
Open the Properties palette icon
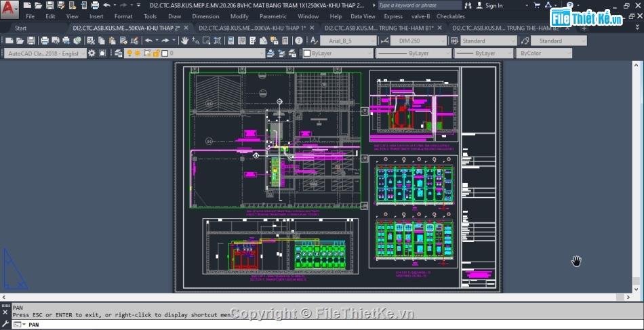click(x=230, y=41)
